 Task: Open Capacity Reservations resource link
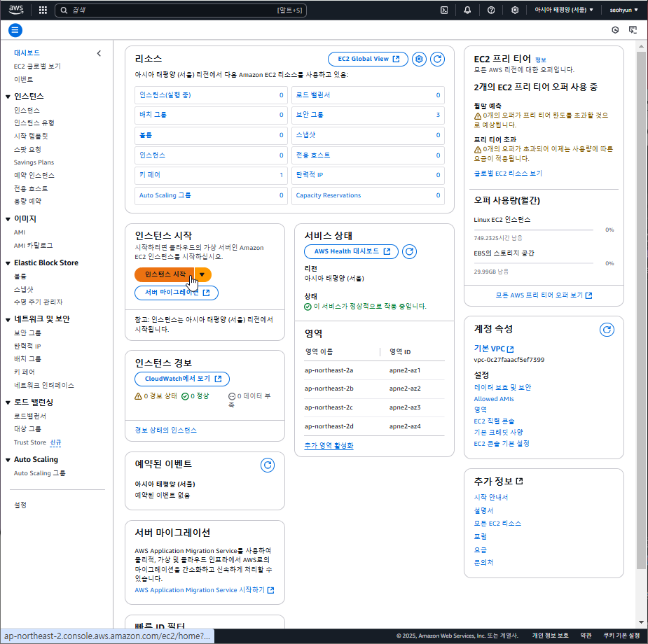pos(329,195)
